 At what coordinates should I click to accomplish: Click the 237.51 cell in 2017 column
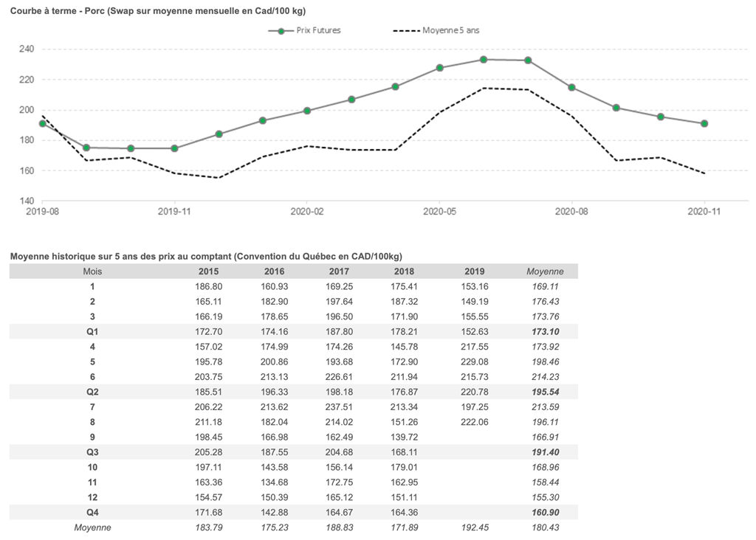(x=343, y=406)
